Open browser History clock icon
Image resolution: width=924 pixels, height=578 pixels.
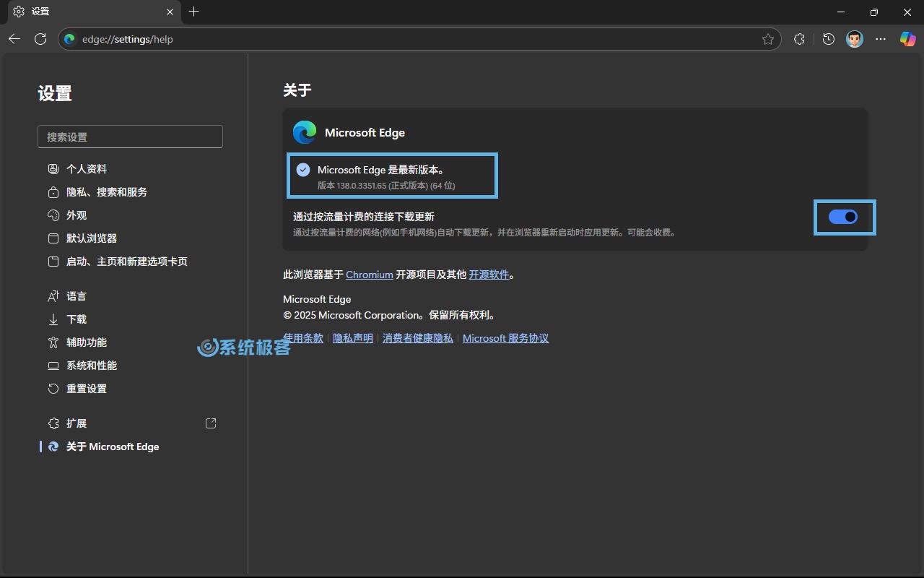(828, 39)
